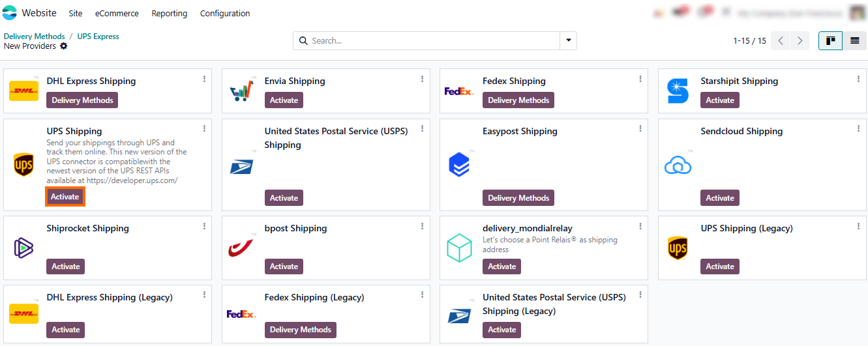Click the Odoo Website app logo
Image resolution: width=868 pixels, height=346 pixels.
[10, 13]
